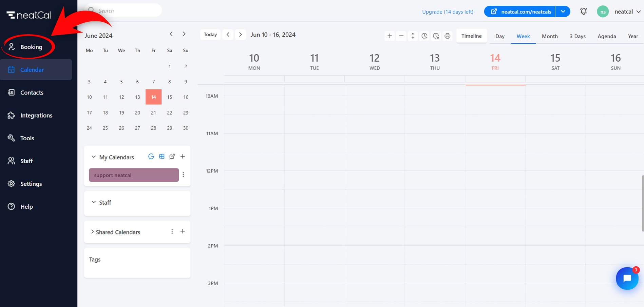This screenshot has height=307, width=644.
Task: Open the neatcal.com/neatcals booking link
Action: click(520, 12)
